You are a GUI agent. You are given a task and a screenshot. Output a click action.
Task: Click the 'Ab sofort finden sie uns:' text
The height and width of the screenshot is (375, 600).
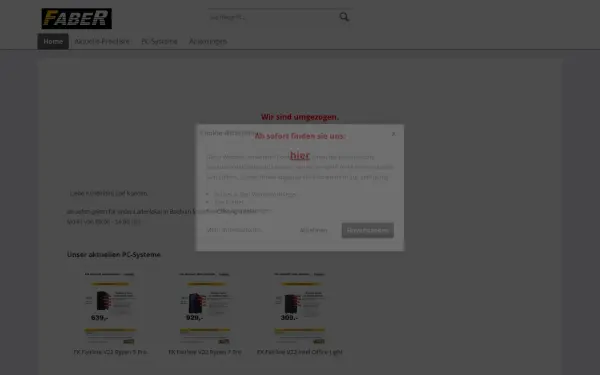[300, 136]
